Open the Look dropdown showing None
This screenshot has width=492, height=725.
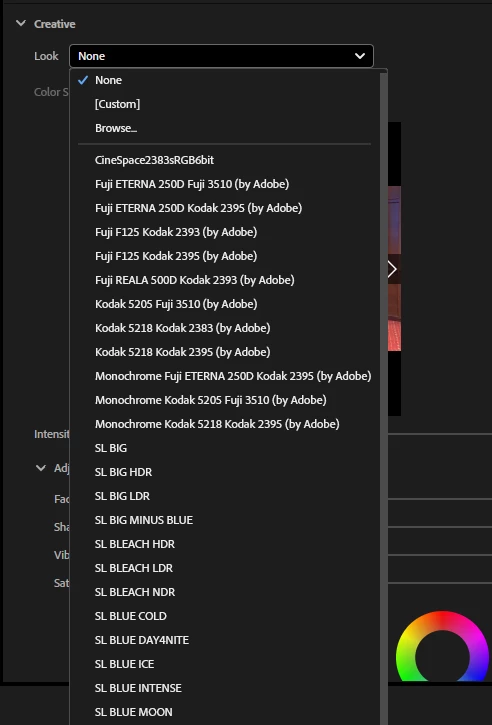(x=221, y=56)
